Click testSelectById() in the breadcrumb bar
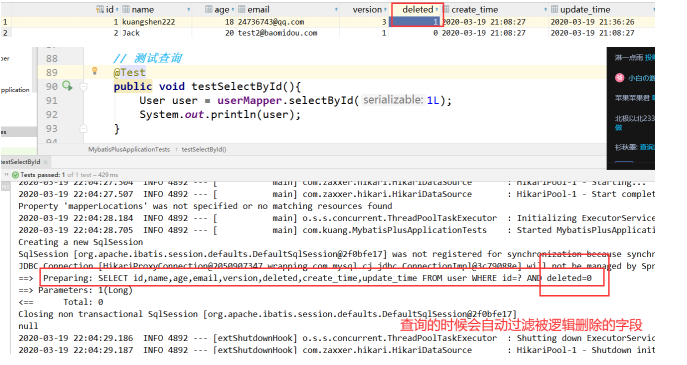Viewport: 687px width, 365px height. [x=204, y=149]
